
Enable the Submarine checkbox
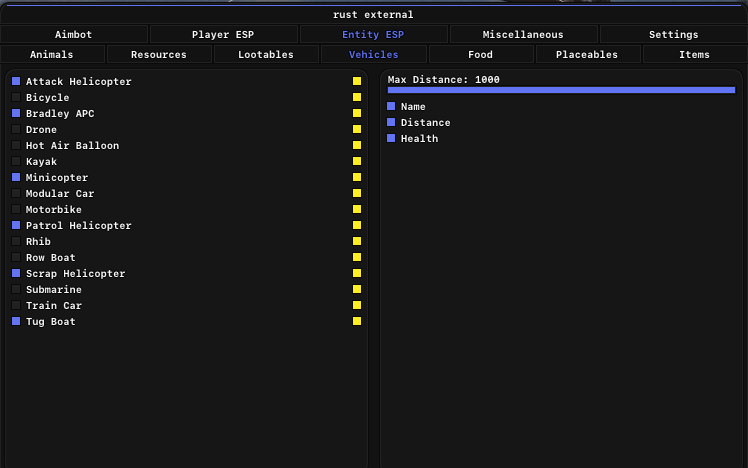(x=16, y=289)
